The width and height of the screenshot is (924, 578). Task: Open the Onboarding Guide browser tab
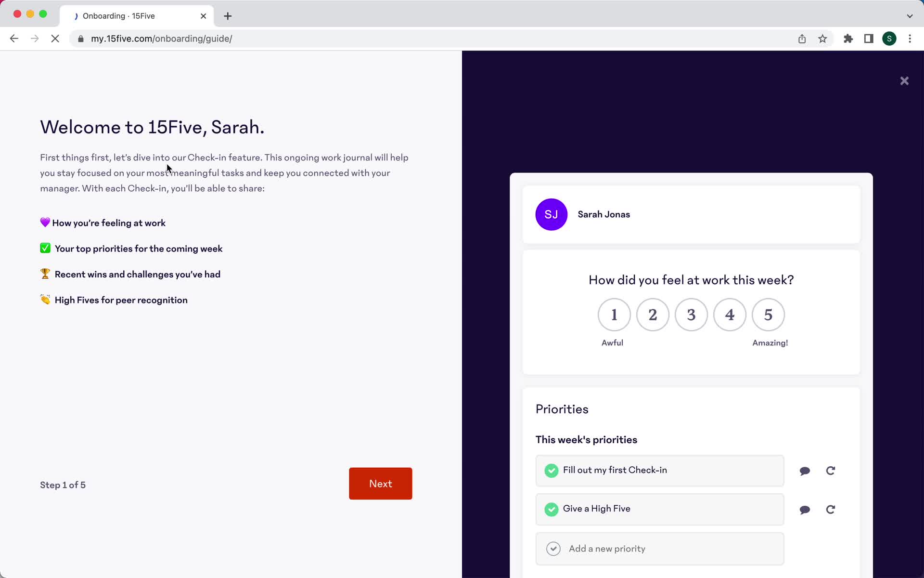pyautogui.click(x=133, y=15)
